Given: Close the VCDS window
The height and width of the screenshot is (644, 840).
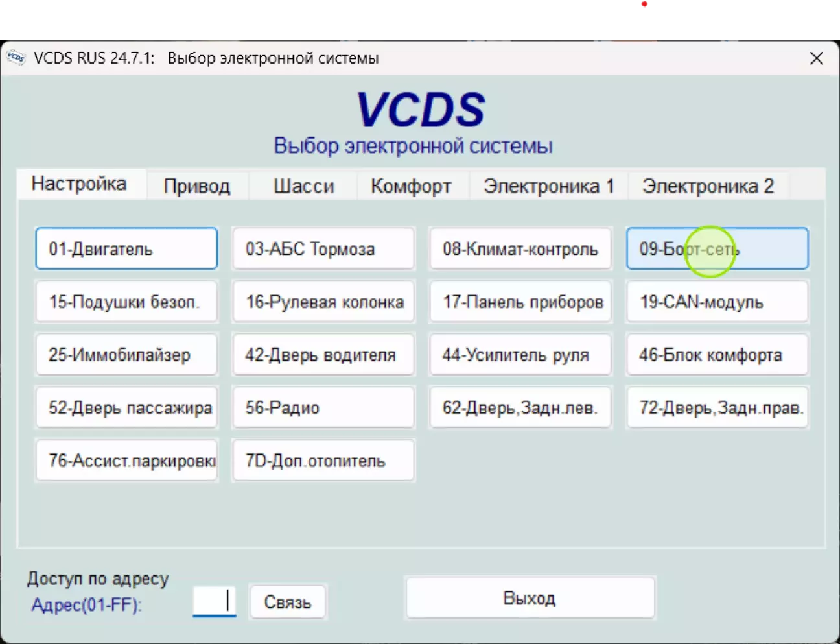Looking at the screenshot, I should [x=817, y=58].
